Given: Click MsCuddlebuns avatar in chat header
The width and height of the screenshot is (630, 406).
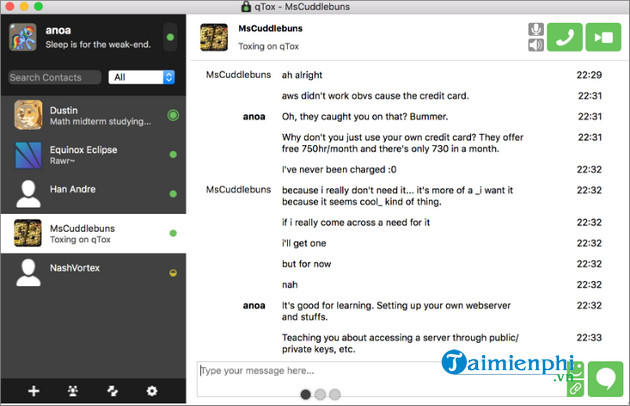Looking at the screenshot, I should 214,38.
